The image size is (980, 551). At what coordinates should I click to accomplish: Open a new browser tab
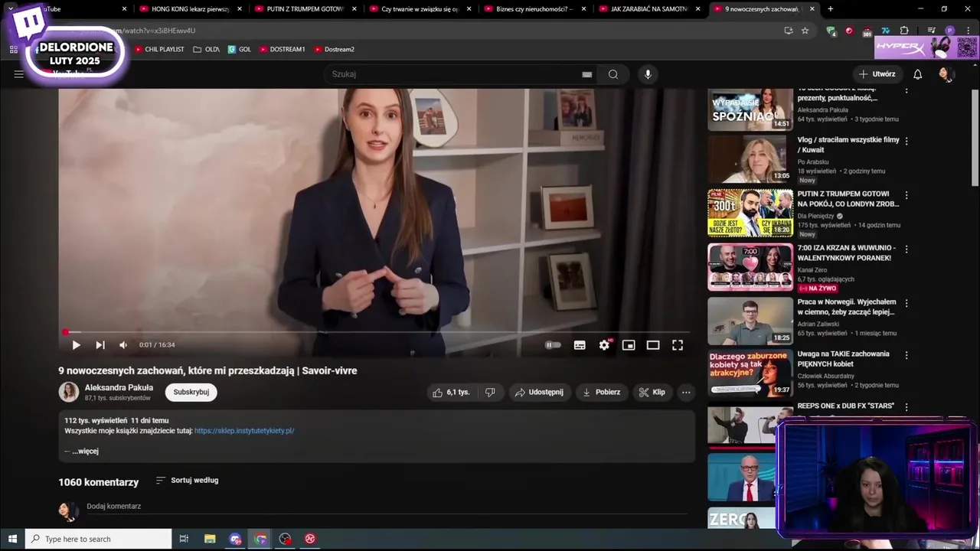831,9
